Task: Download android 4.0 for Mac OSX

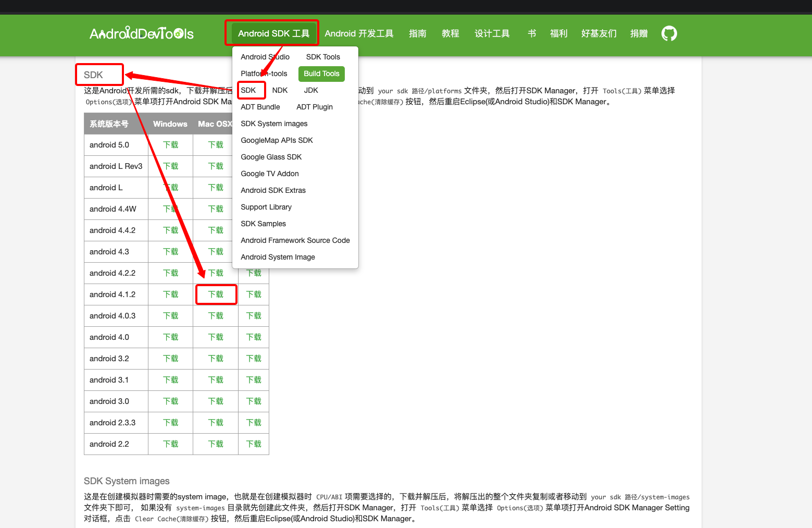Action: pyautogui.click(x=216, y=337)
